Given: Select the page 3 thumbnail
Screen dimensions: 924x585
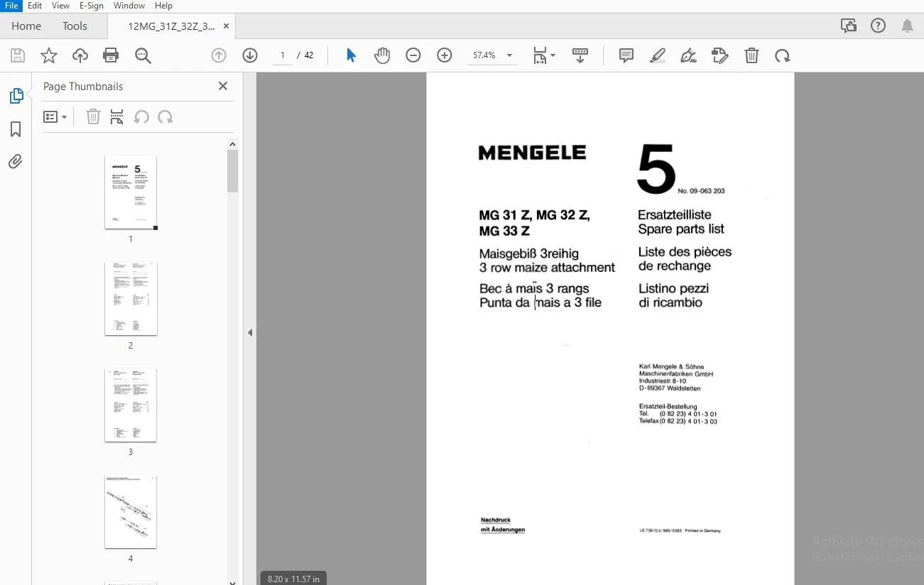Looking at the screenshot, I should click(x=131, y=405).
